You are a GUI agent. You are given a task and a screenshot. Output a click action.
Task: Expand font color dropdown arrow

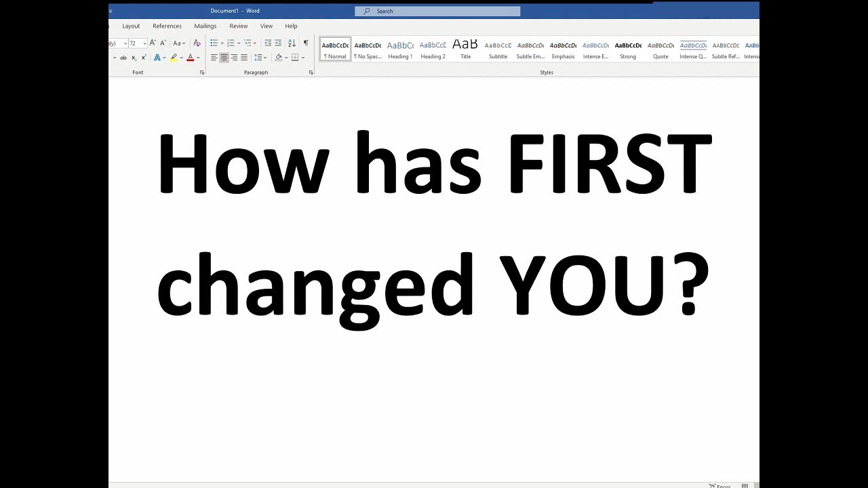(x=198, y=58)
